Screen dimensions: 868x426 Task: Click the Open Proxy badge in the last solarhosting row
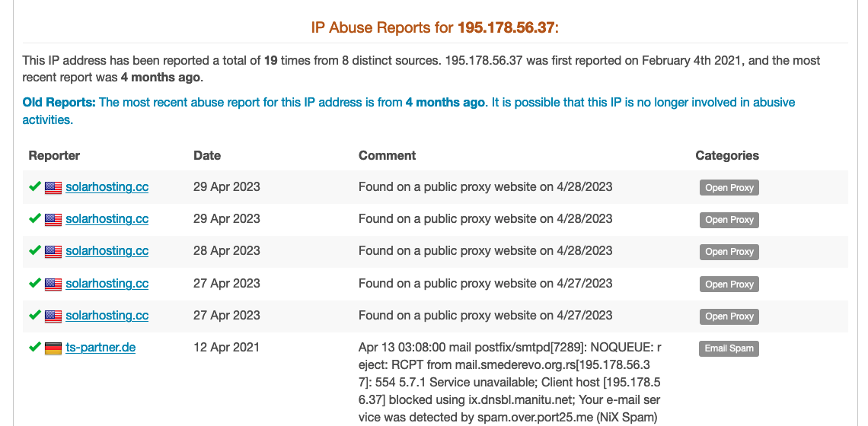(729, 316)
